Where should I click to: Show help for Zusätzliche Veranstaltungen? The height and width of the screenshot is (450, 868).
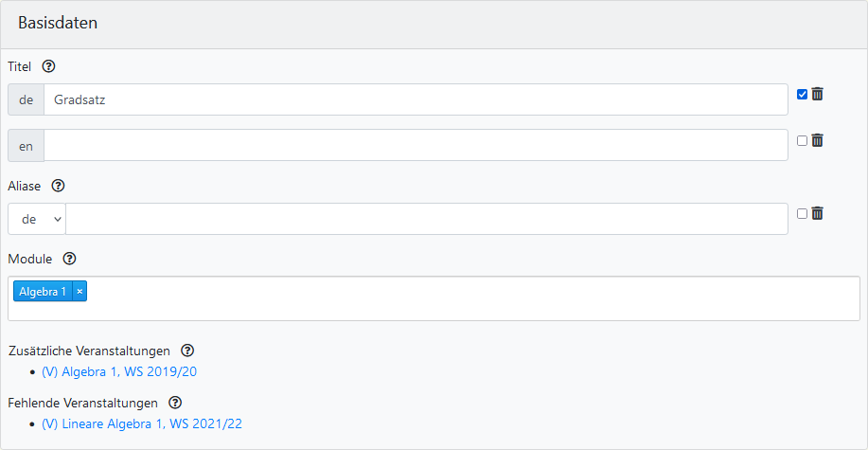coord(186,351)
